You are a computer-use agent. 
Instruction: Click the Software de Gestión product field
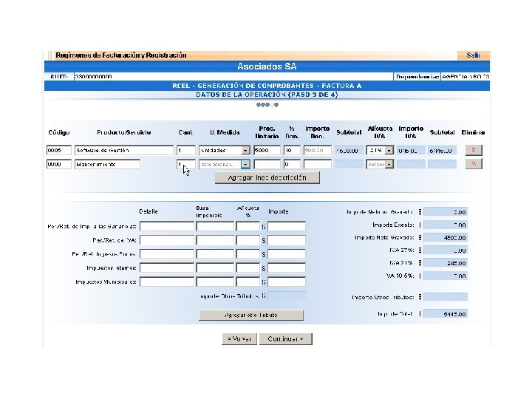coord(124,150)
